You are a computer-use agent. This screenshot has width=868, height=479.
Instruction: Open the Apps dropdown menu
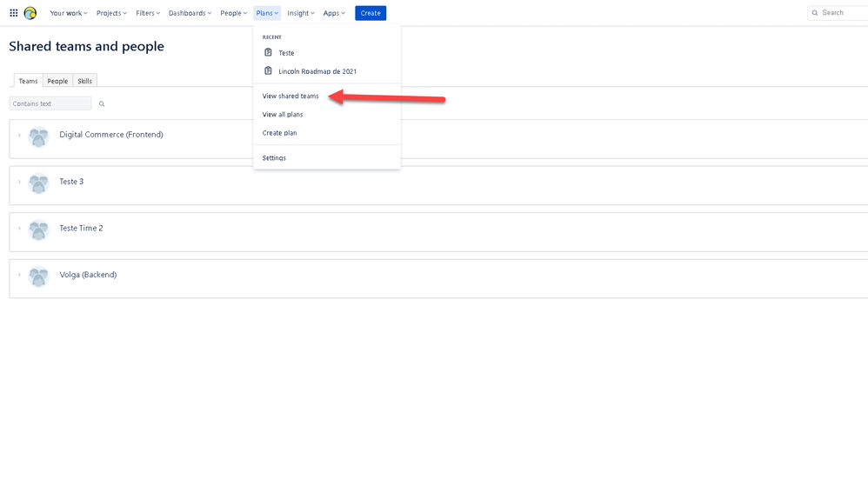pyautogui.click(x=334, y=13)
